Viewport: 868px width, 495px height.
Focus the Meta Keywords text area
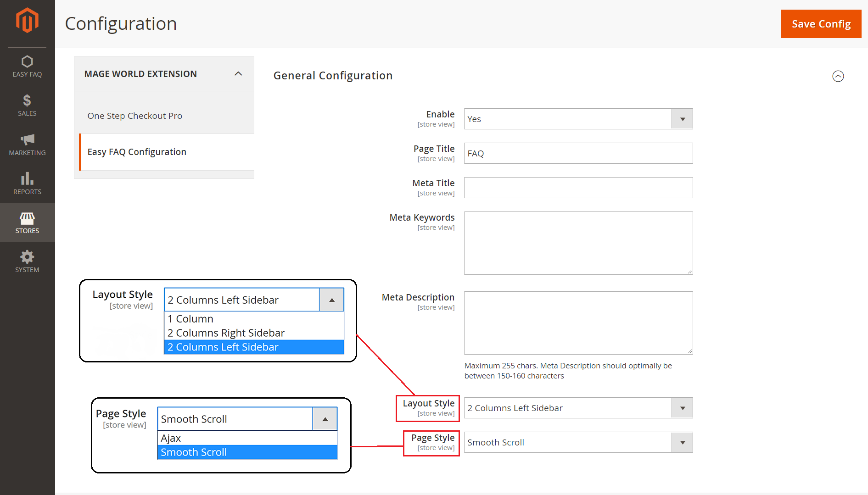(x=578, y=243)
